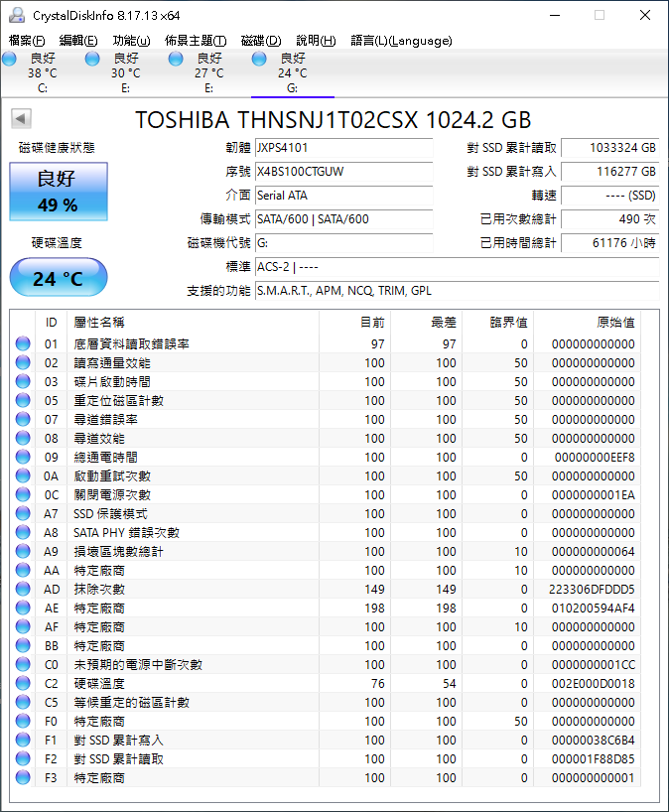Select the C: drive tab at 38 °C
Viewport: 669px width, 812px height.
(x=43, y=73)
